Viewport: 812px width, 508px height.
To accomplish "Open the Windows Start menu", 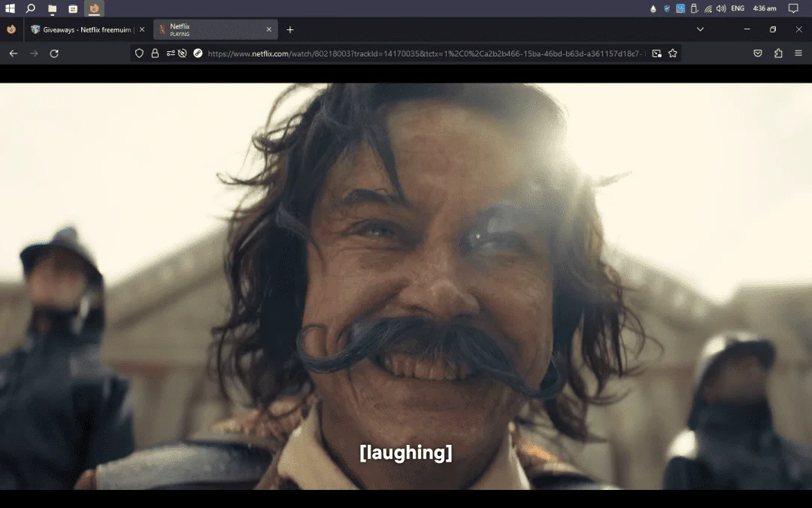I will 10,8.
